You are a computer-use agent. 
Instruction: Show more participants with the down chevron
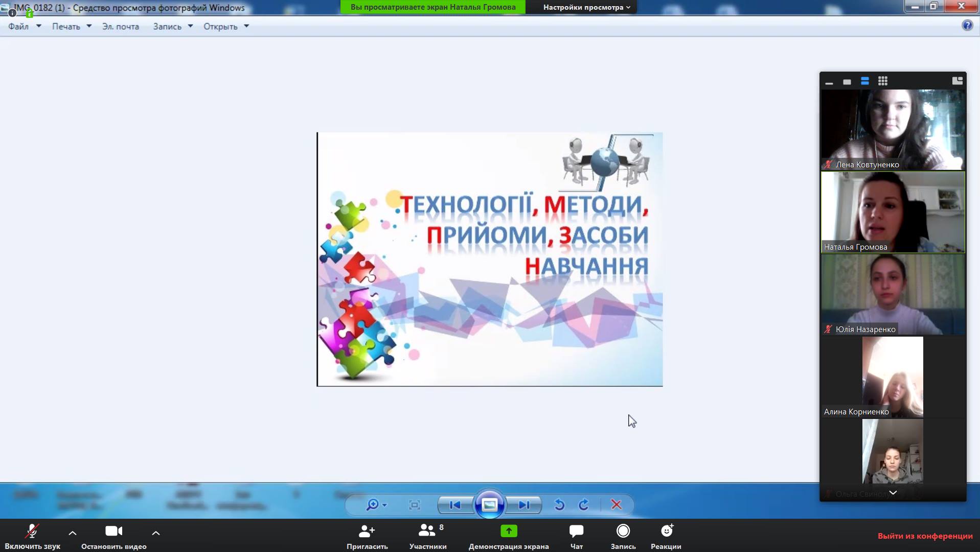pos(893,493)
